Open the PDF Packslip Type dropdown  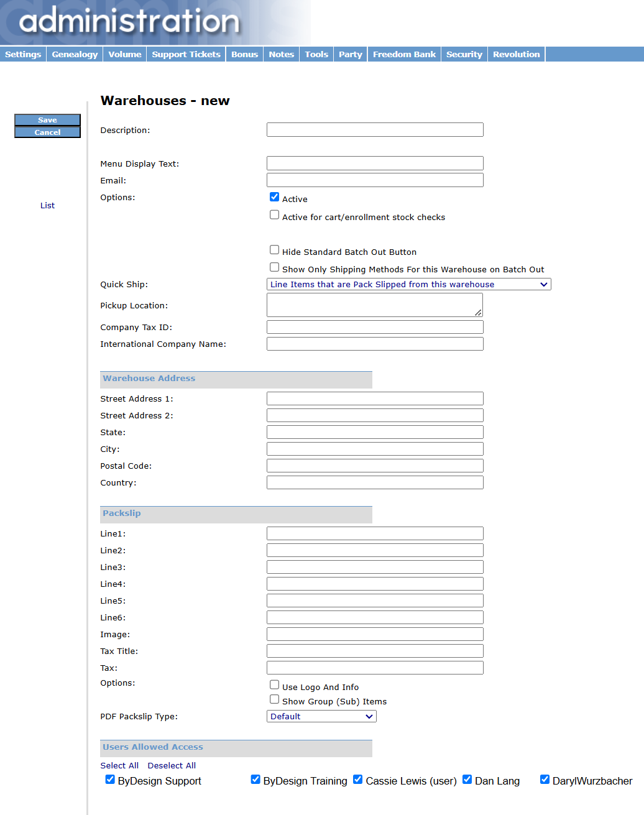coord(321,716)
